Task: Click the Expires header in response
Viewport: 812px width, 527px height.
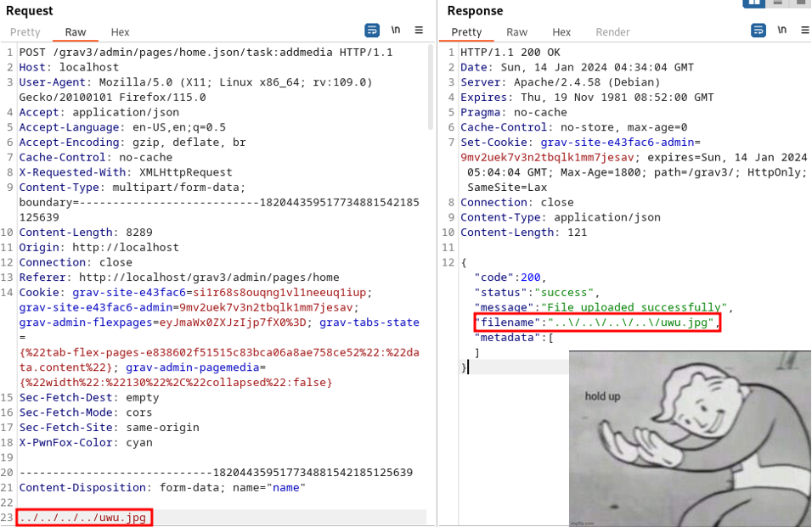Action: click(587, 98)
